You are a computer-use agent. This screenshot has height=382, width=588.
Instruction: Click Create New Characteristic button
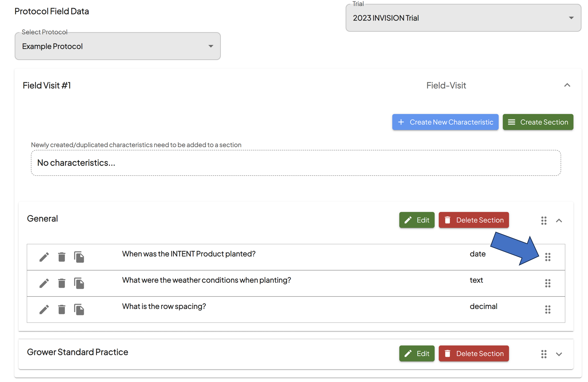pyautogui.click(x=445, y=122)
